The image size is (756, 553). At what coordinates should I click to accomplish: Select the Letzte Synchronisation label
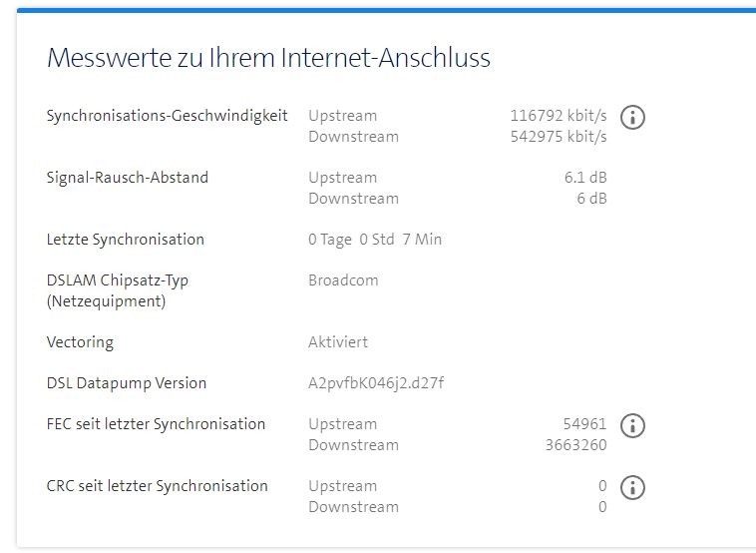click(126, 240)
